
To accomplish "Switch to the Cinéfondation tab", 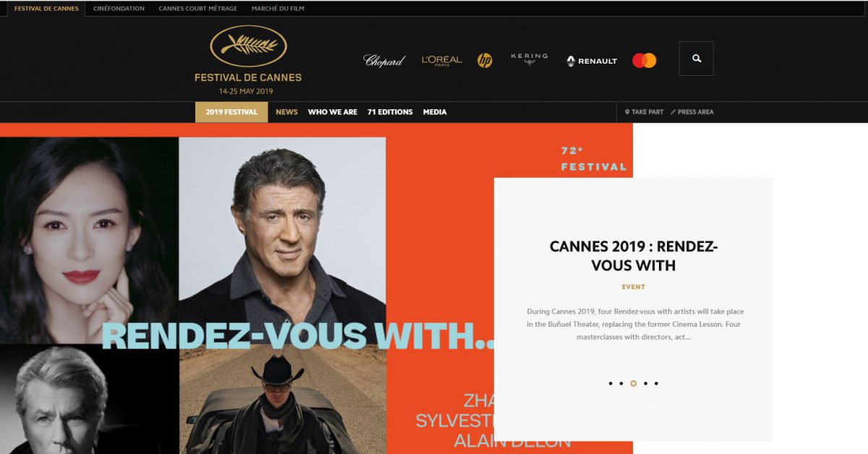I will pyautogui.click(x=119, y=9).
